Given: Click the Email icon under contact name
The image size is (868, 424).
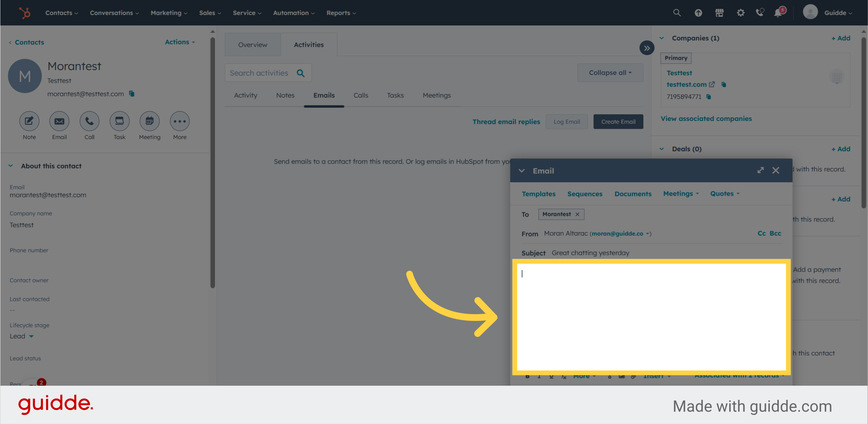Looking at the screenshot, I should coord(59,121).
